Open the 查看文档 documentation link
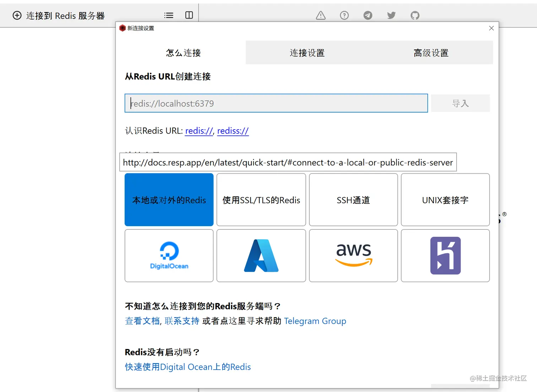 pyautogui.click(x=142, y=321)
